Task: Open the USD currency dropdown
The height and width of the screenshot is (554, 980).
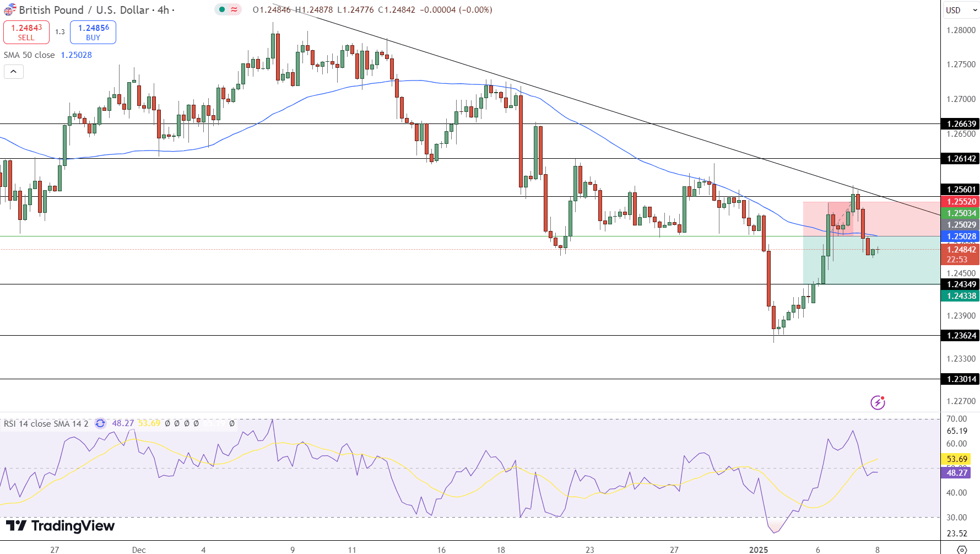Action: (961, 10)
